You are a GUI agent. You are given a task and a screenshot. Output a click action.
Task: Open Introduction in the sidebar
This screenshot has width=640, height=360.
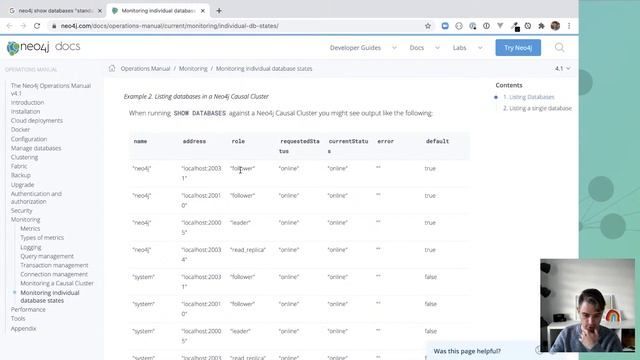pos(27,102)
